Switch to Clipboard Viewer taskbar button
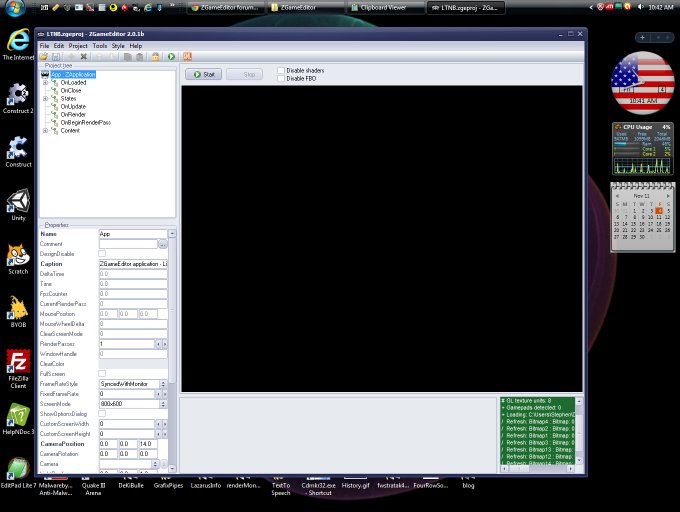Screen dimensions: 680x512 click(384, 7)
